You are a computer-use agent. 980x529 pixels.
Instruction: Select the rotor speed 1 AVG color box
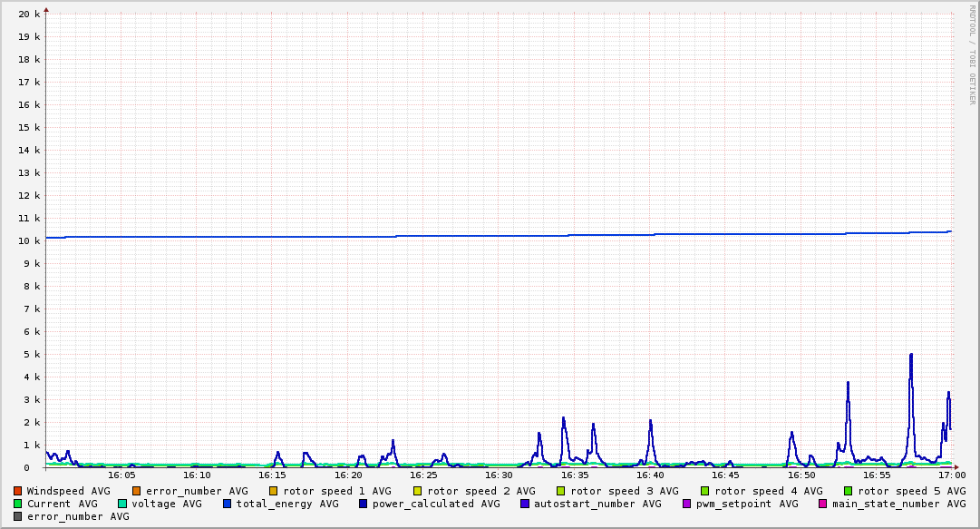point(273,491)
